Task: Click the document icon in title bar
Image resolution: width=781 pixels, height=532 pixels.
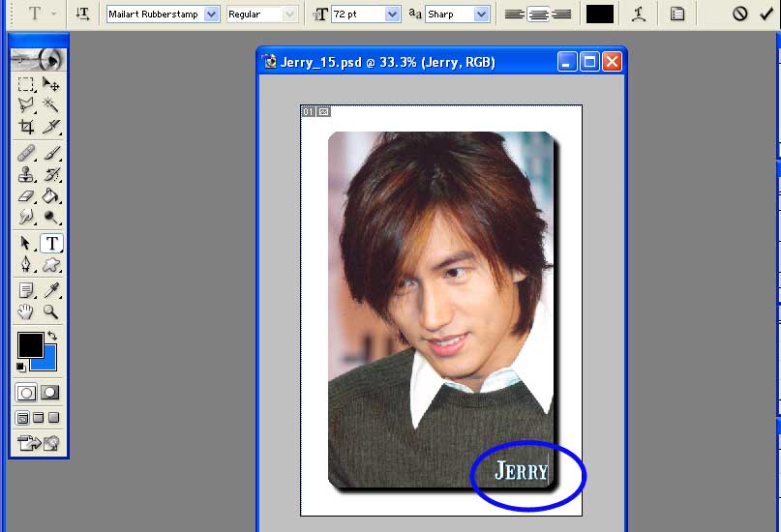Action: tap(270, 62)
